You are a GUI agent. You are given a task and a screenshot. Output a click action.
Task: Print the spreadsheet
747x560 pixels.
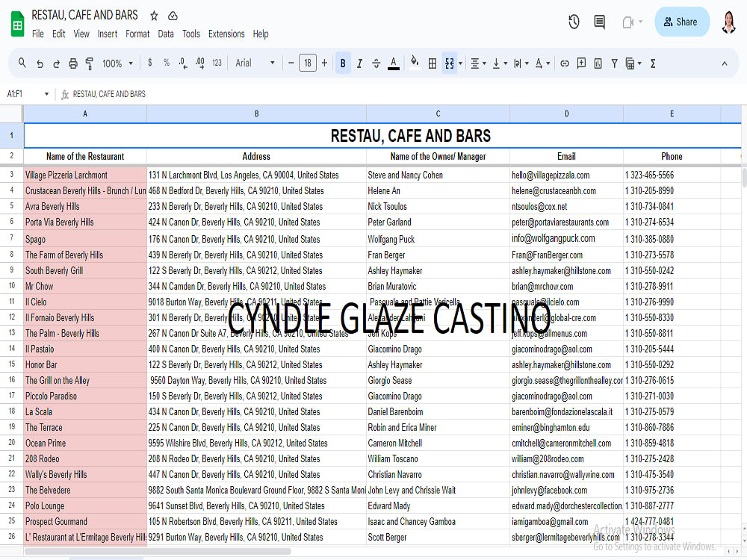pyautogui.click(x=73, y=63)
